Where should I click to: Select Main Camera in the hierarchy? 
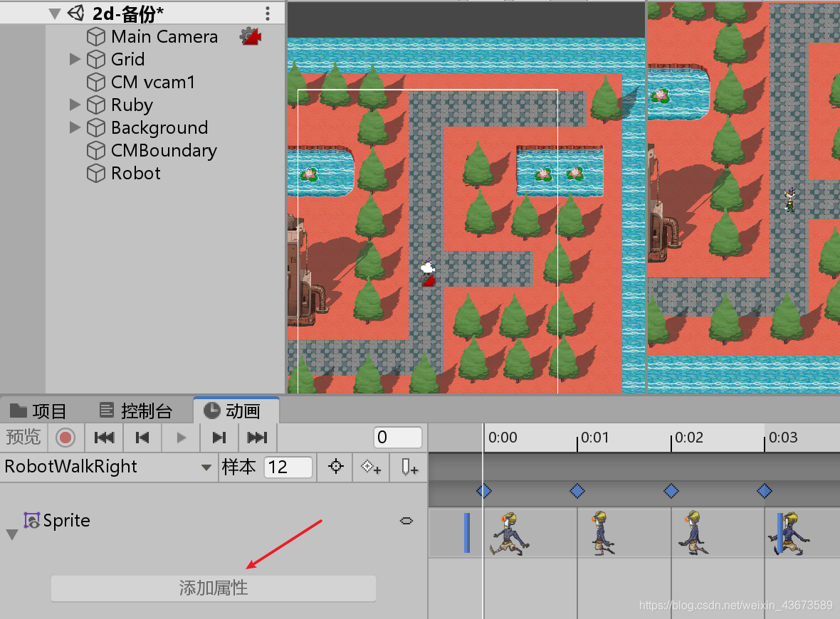[164, 36]
